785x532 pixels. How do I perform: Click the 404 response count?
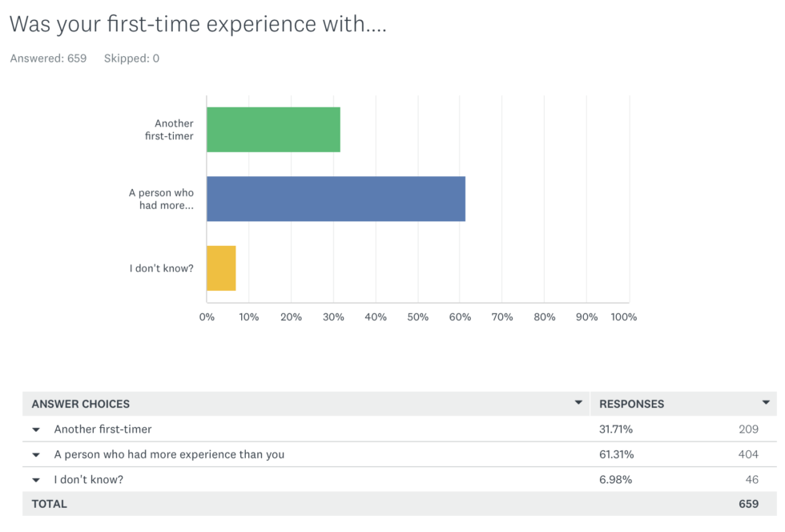coord(748,454)
